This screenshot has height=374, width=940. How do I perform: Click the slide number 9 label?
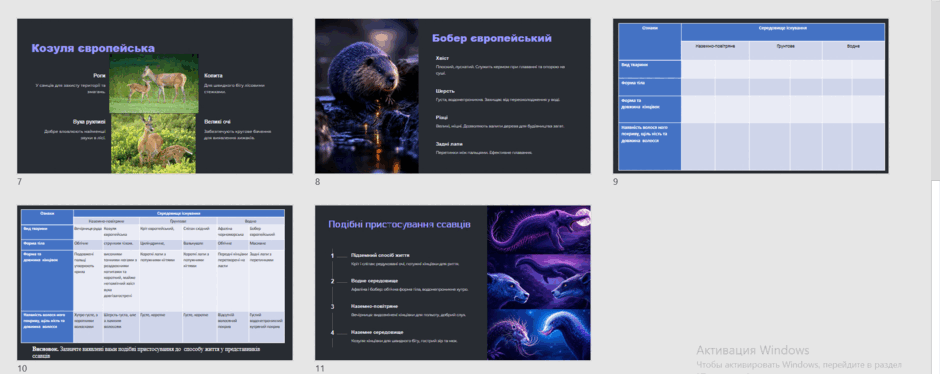(616, 182)
